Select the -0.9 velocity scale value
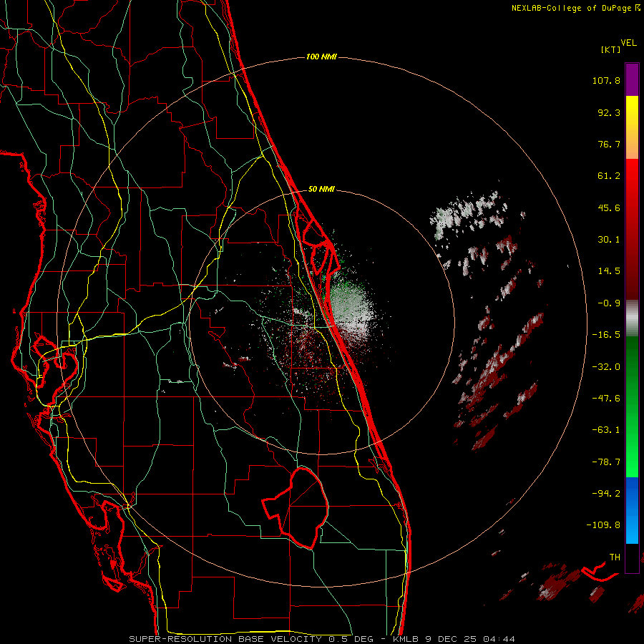644x644 pixels. pos(609,303)
